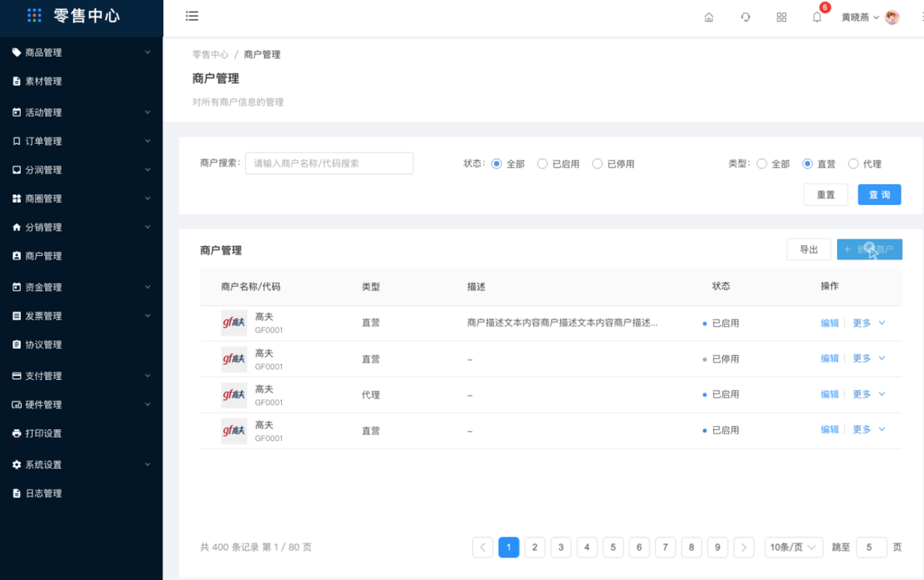Click the blue add merchant button
Screen dimensions: 924x580
(x=870, y=249)
